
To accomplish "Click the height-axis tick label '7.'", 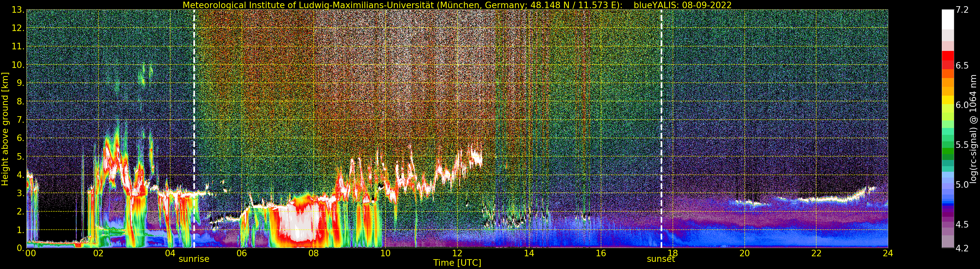I will pos(21,120).
